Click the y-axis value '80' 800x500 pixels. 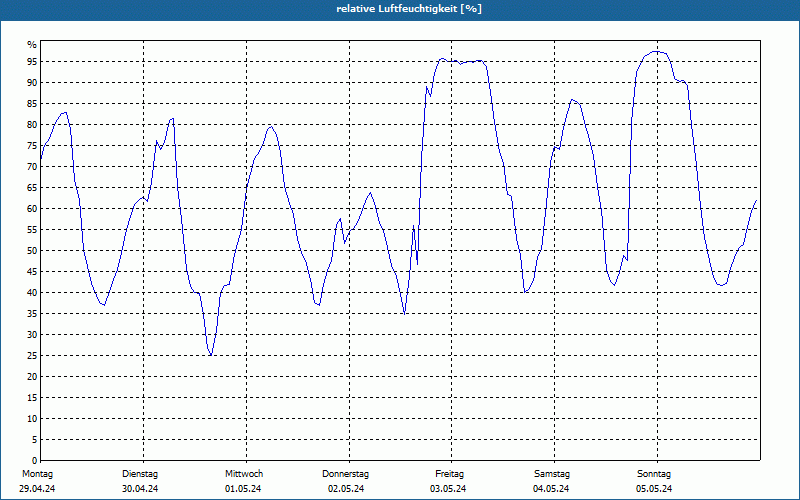tap(32, 124)
